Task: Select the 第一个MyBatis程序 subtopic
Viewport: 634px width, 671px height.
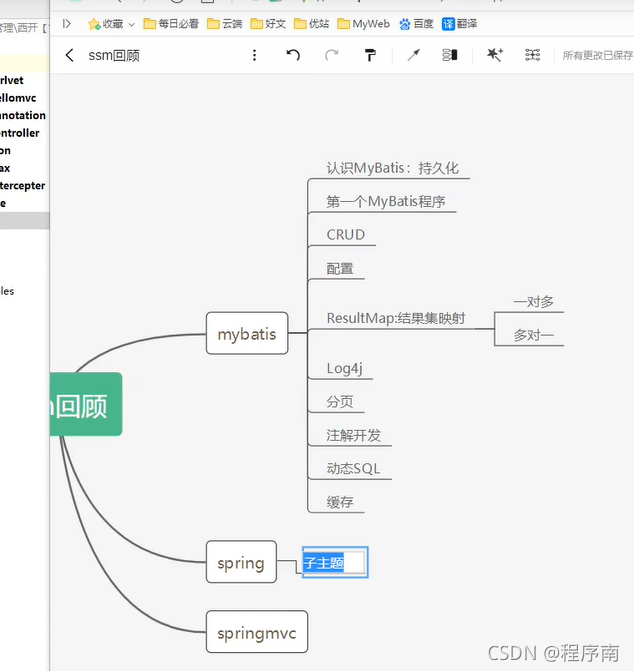Action: click(x=386, y=202)
